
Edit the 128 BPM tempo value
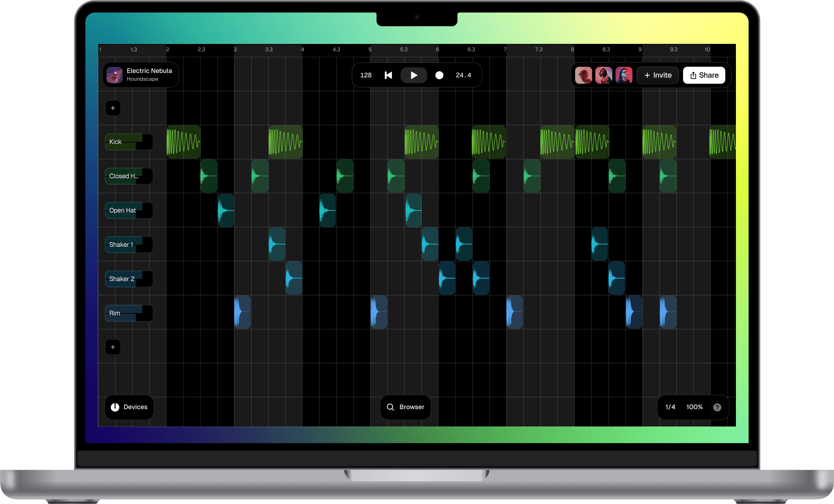pos(366,75)
